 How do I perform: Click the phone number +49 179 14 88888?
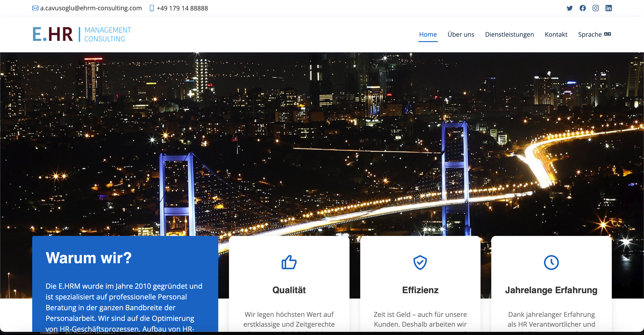coord(182,8)
